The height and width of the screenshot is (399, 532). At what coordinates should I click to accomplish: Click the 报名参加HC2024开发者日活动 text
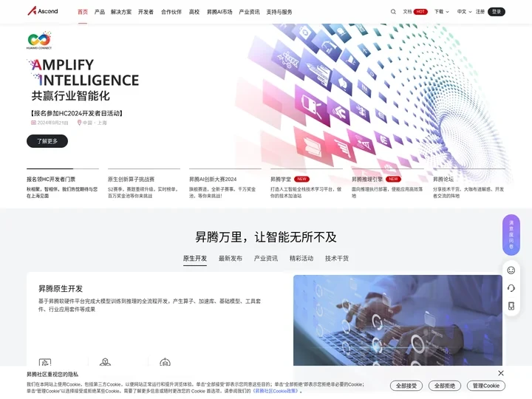coord(76,113)
